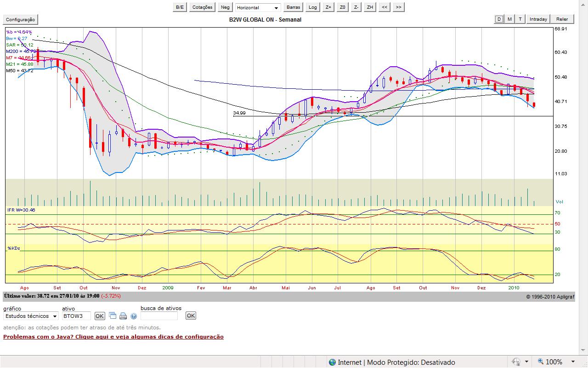588x368 pixels.
Task: Click the M21 = 45.88 label
Action: [x=19, y=64]
